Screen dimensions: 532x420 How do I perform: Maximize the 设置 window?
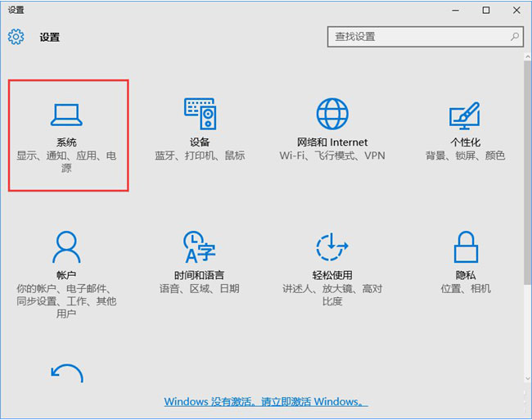[486, 10]
